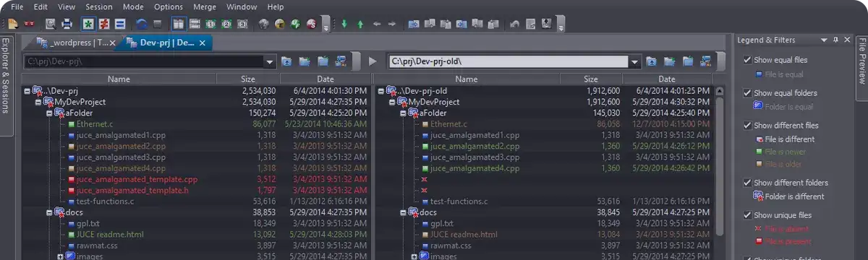Collapse right docs folder node

pos(402,212)
